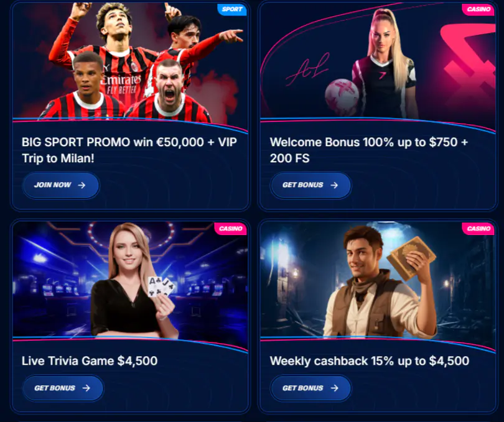
Task: Click the JOIN NOW button
Action: [60, 185]
